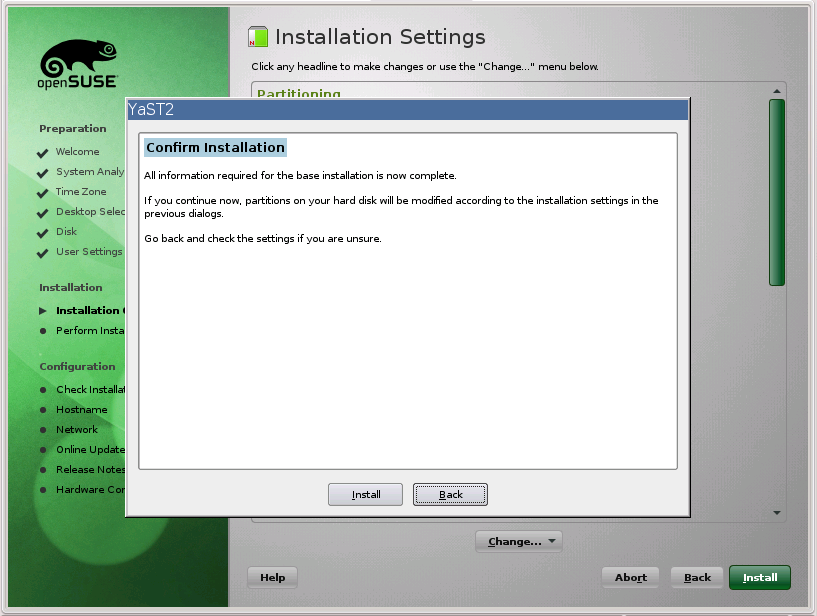
Task: Click the Hostname step bullet
Action: 43,410
